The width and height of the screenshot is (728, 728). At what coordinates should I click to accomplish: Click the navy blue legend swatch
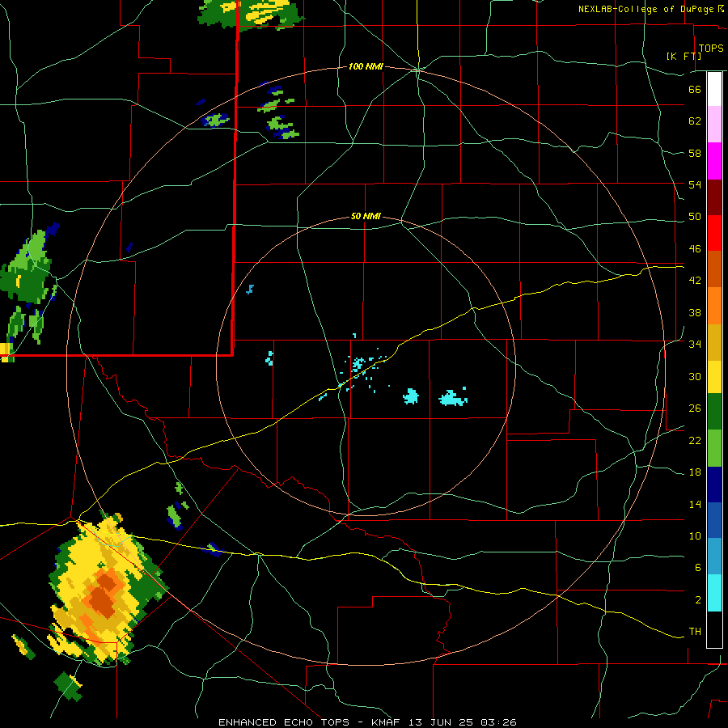[714, 485]
